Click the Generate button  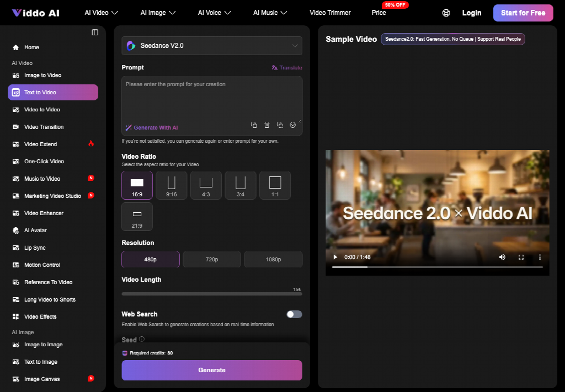[212, 370]
